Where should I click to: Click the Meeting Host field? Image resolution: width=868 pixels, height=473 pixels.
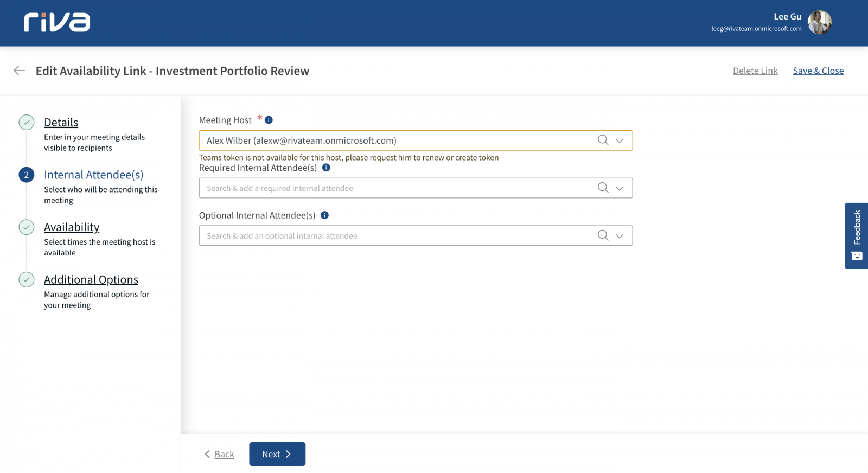pos(416,140)
